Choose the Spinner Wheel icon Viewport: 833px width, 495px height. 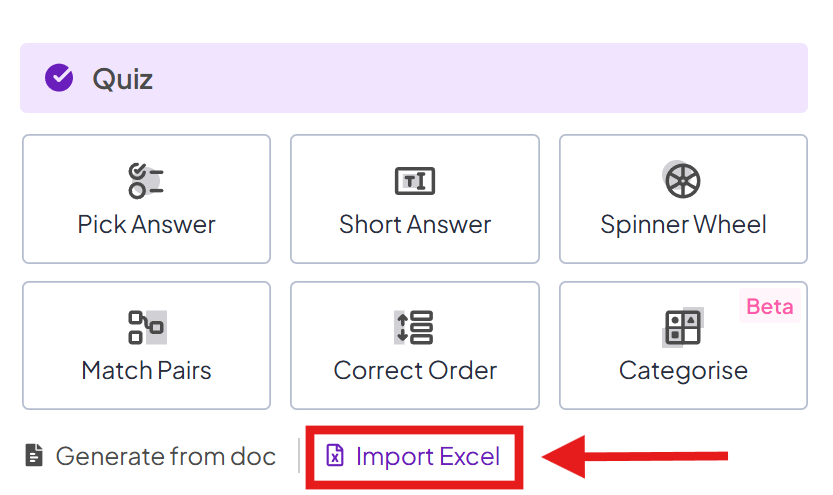(x=683, y=180)
